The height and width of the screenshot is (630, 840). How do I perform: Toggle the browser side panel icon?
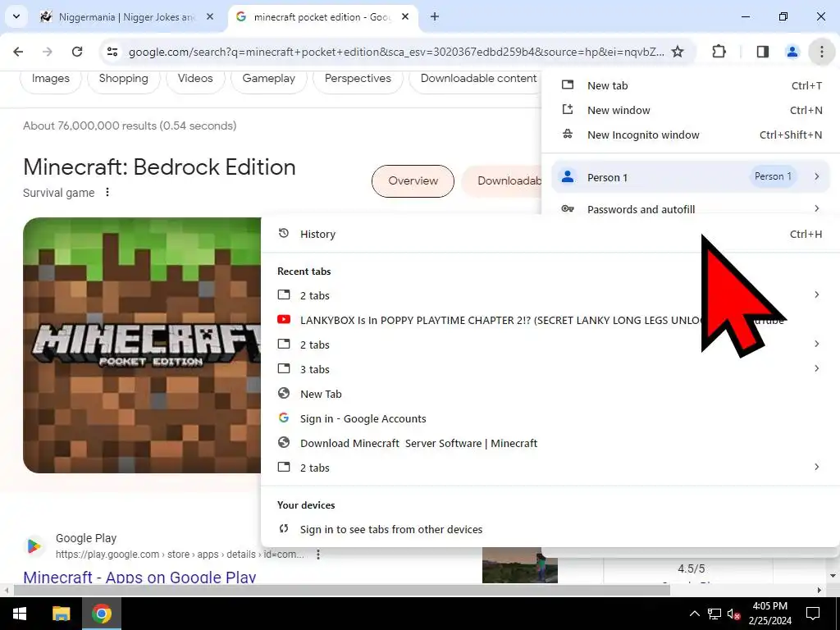[x=763, y=52]
